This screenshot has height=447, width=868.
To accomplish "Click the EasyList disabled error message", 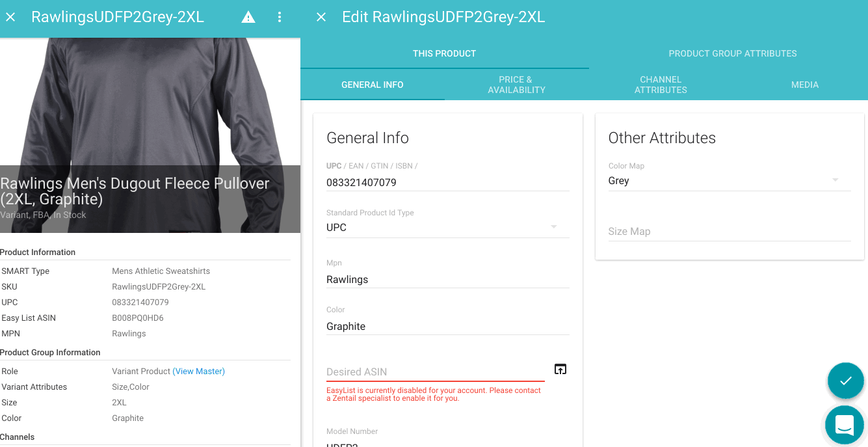I will click(434, 394).
